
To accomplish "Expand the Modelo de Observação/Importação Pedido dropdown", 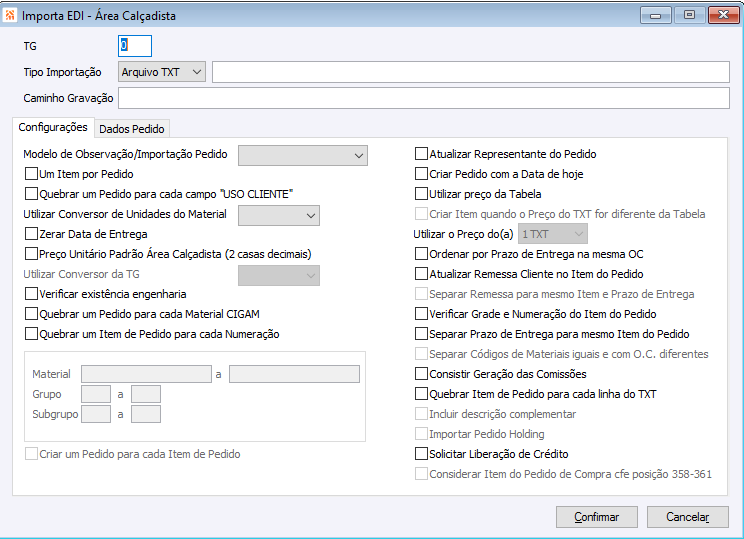I will tap(303, 155).
